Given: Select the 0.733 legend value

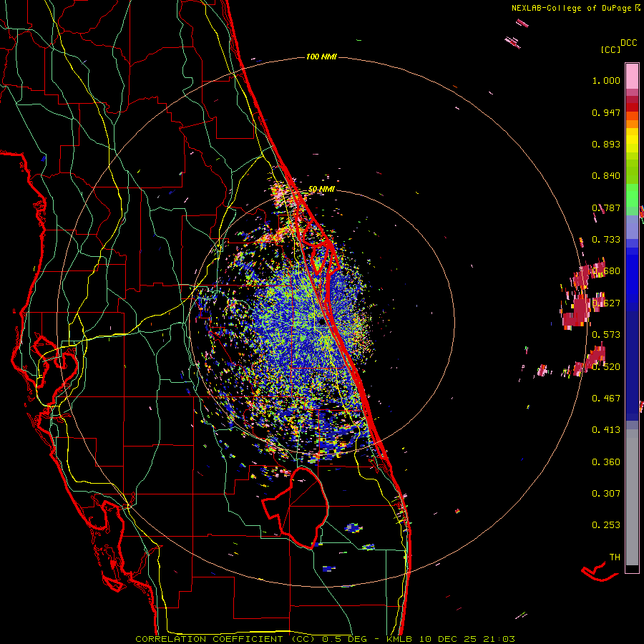Looking at the screenshot, I should point(606,240).
